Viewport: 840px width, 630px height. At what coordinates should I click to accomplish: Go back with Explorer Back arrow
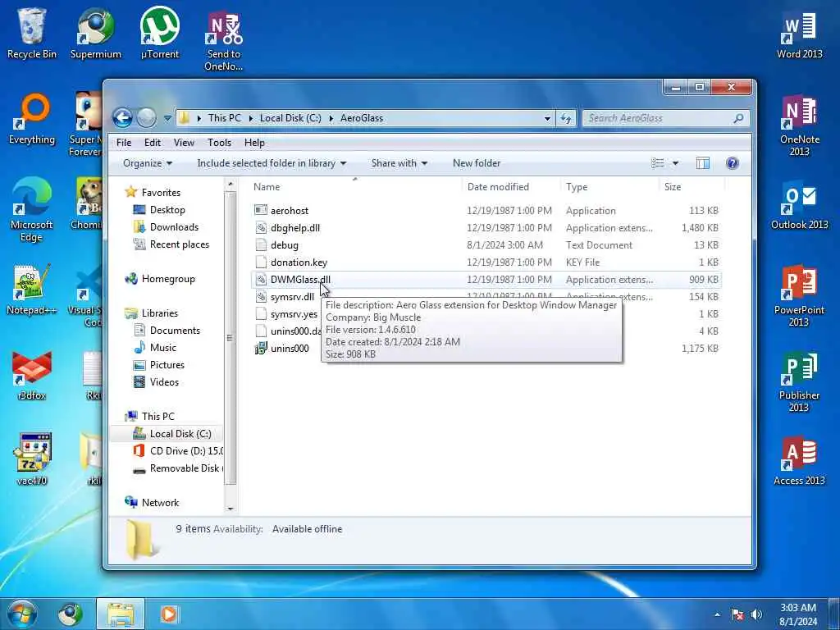pos(122,118)
